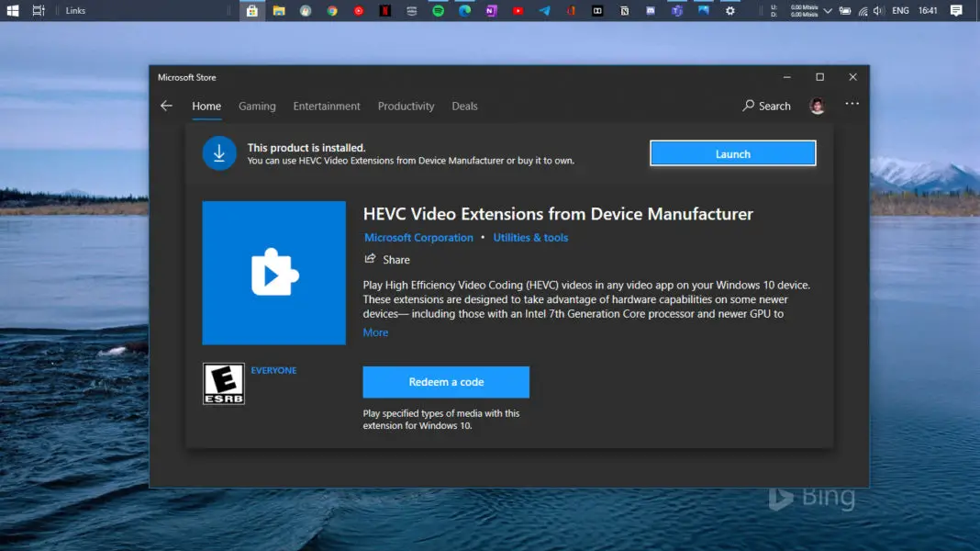Open Telegram from the taskbar
Screen dimensions: 980x551
545,10
